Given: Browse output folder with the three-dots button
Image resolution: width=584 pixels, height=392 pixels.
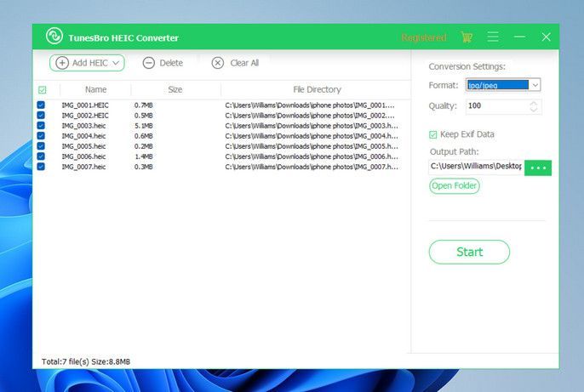Looking at the screenshot, I should click(x=538, y=168).
